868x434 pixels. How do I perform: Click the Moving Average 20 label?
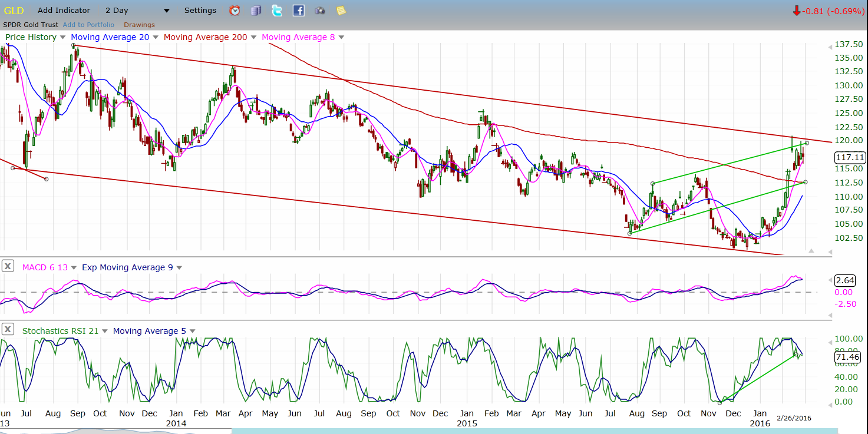(110, 37)
